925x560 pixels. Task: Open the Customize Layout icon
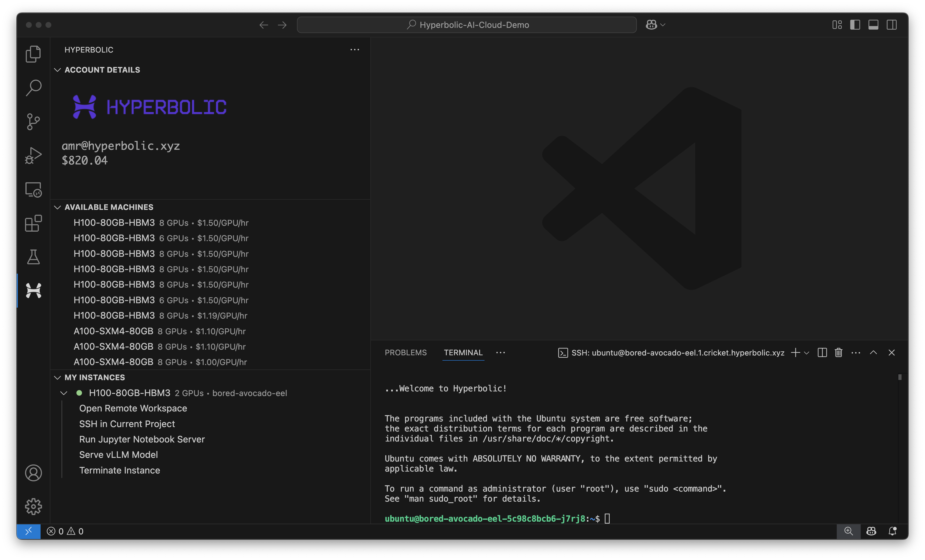837,25
